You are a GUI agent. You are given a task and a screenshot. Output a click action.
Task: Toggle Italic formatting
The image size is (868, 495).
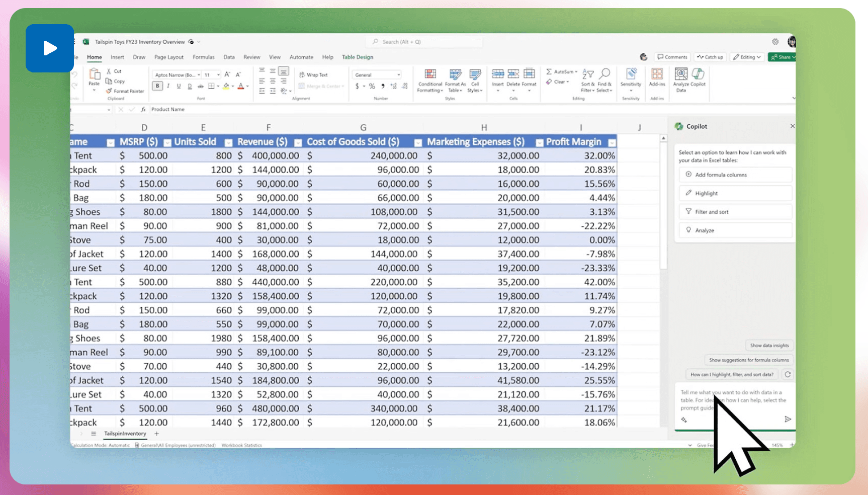click(x=168, y=86)
